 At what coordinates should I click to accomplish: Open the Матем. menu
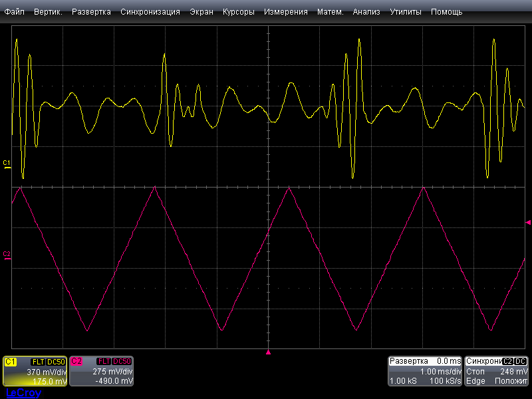tap(330, 12)
